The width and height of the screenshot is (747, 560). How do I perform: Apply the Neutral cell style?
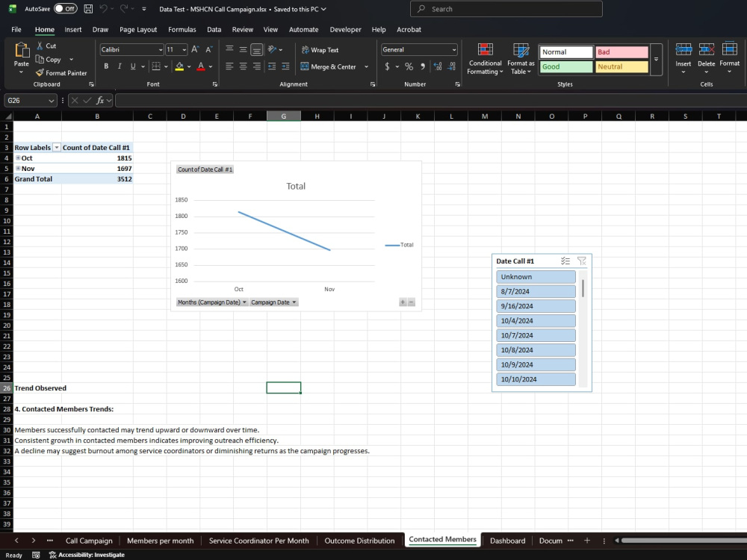click(622, 66)
